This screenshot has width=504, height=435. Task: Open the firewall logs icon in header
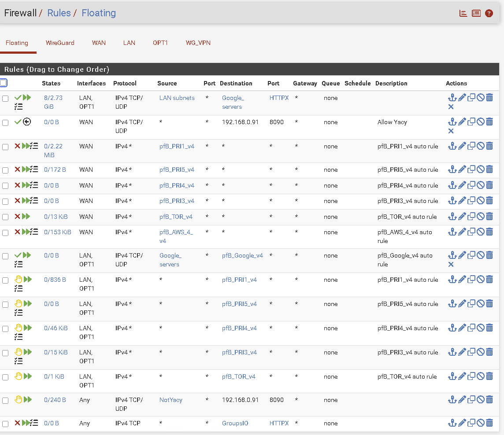[x=476, y=13]
